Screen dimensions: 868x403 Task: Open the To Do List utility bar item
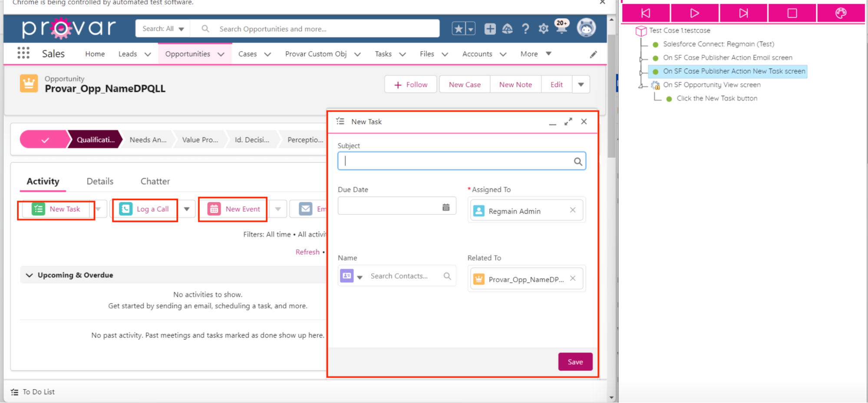[x=33, y=392]
